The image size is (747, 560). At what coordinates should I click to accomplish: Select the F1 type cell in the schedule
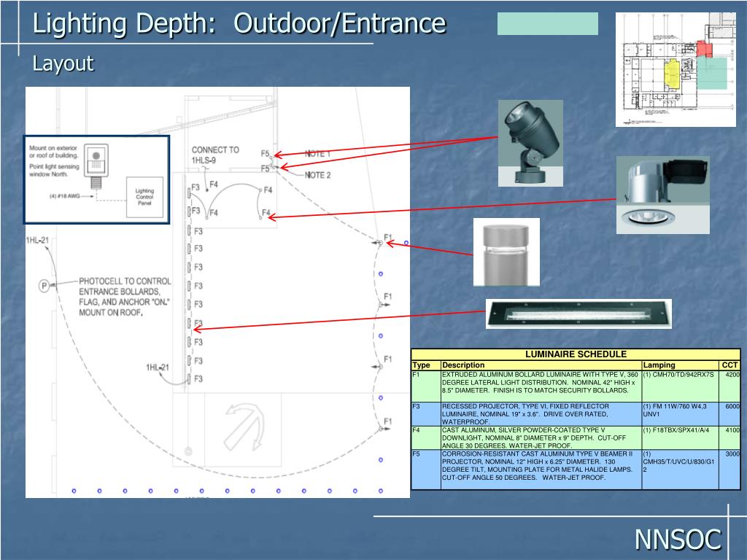pyautogui.click(x=426, y=386)
